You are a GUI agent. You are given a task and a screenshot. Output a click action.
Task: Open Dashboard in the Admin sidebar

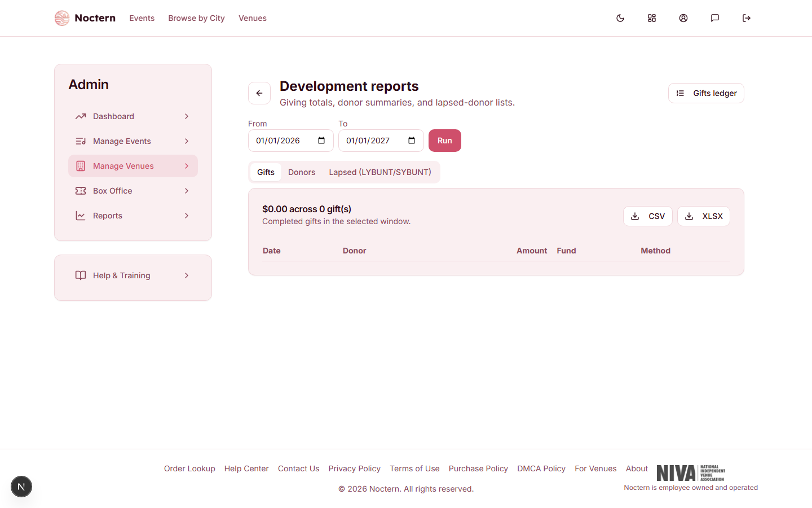point(133,116)
